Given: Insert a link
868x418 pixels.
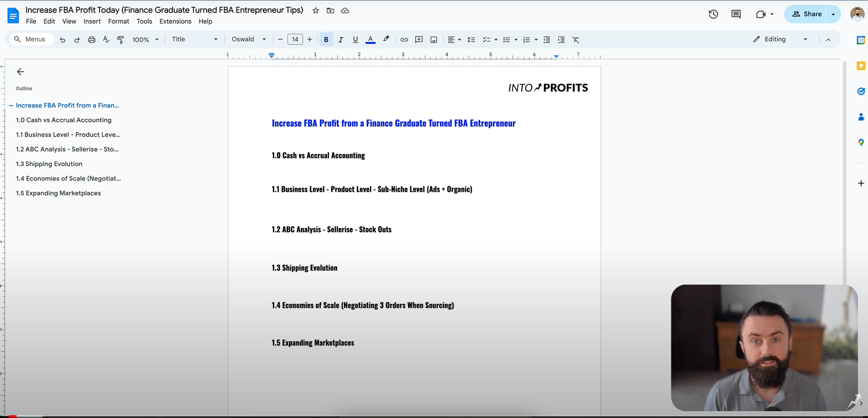Looking at the screenshot, I should pos(404,40).
